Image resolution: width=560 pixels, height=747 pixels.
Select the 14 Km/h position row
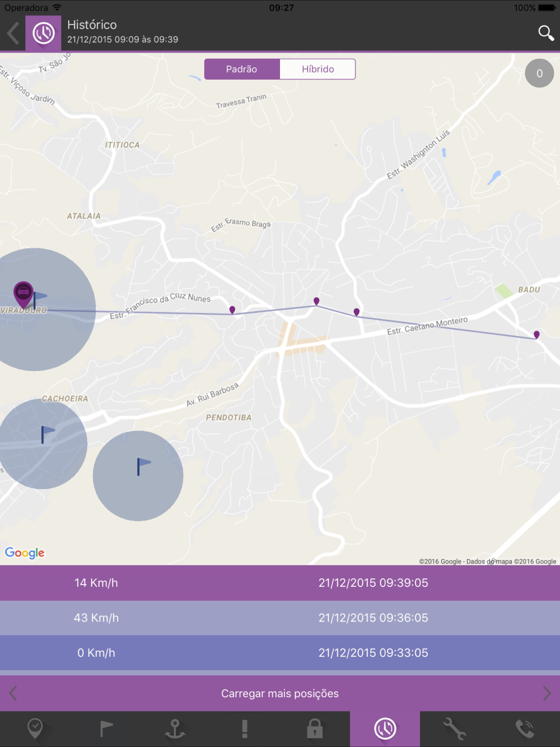pos(280,583)
